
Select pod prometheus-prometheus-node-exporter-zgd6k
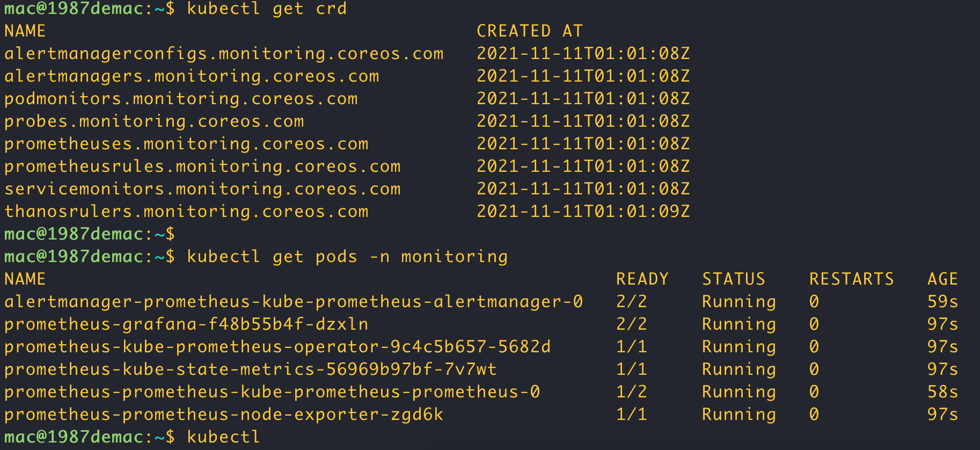[224, 415]
